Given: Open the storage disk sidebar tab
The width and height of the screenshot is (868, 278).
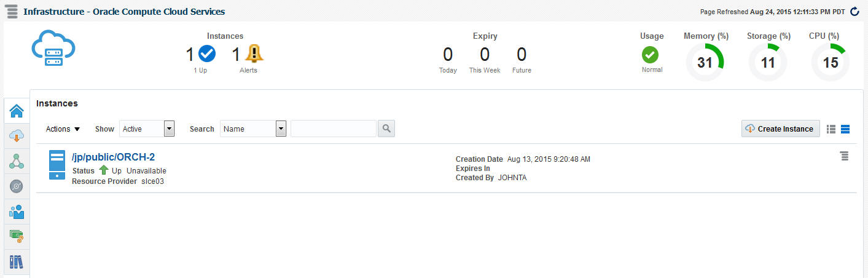Looking at the screenshot, I should [x=17, y=186].
